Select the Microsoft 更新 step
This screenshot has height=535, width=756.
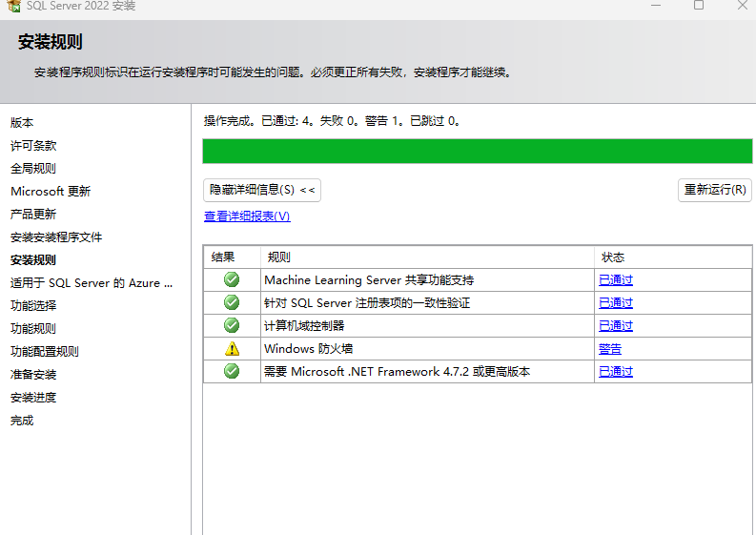point(51,192)
